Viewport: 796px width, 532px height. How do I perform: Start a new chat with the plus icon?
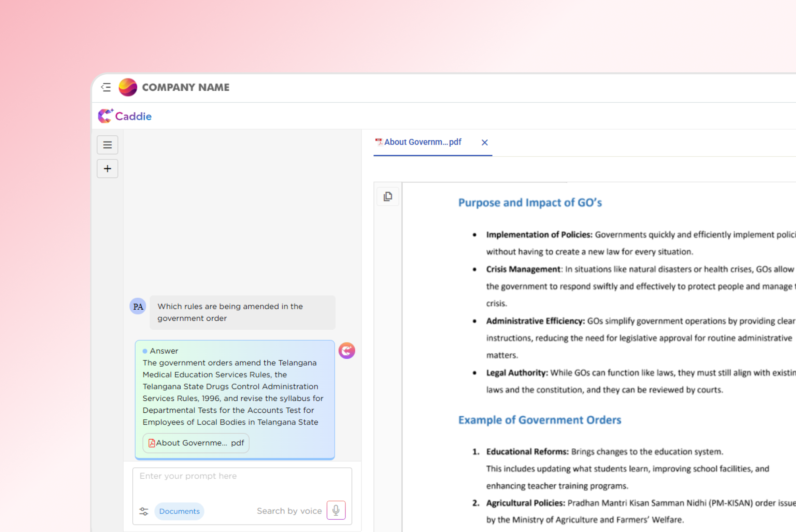[107, 168]
